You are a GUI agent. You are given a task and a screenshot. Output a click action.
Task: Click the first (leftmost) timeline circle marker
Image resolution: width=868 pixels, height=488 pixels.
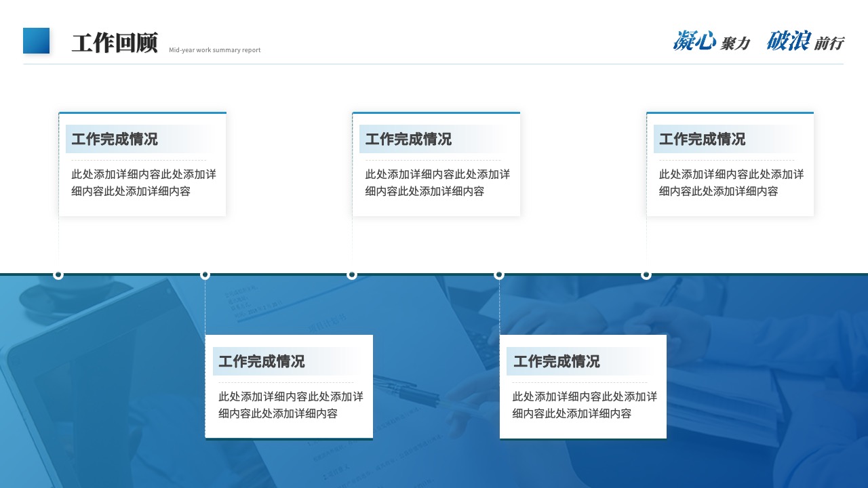58,274
